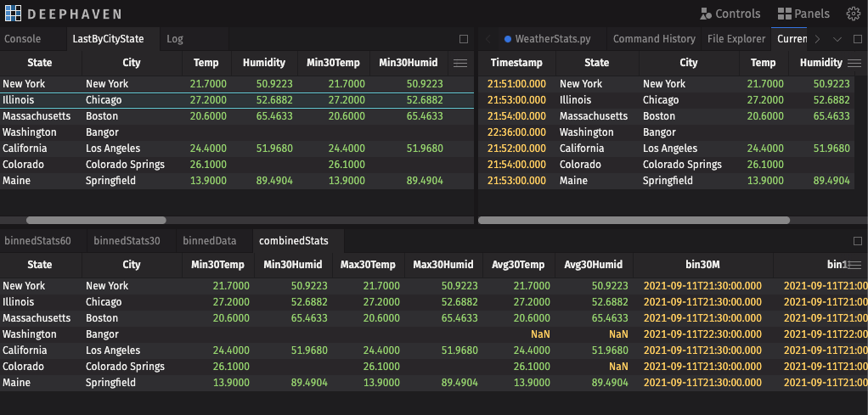Expand the additional tabs dropdown chevron
The height and width of the screenshot is (415, 868).
coord(837,39)
